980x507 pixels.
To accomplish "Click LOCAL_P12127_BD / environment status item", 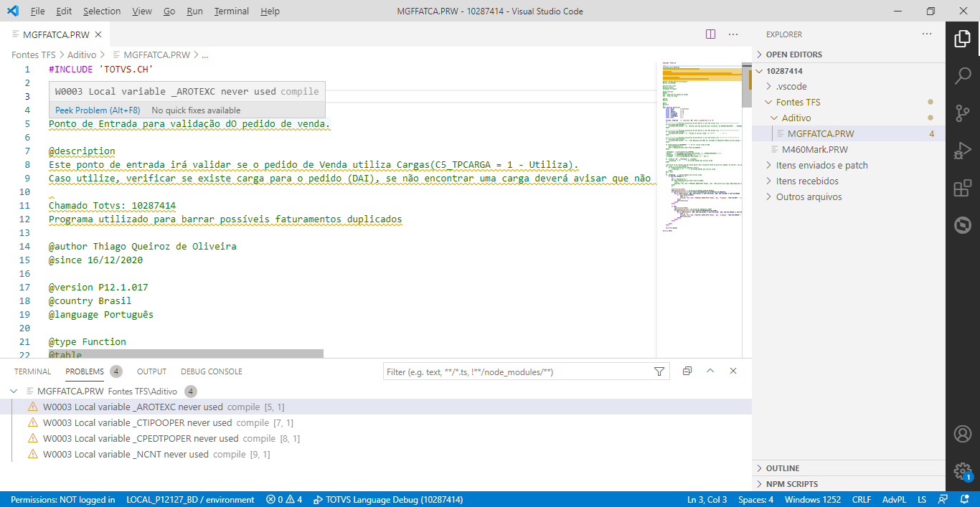I will coord(190,500).
